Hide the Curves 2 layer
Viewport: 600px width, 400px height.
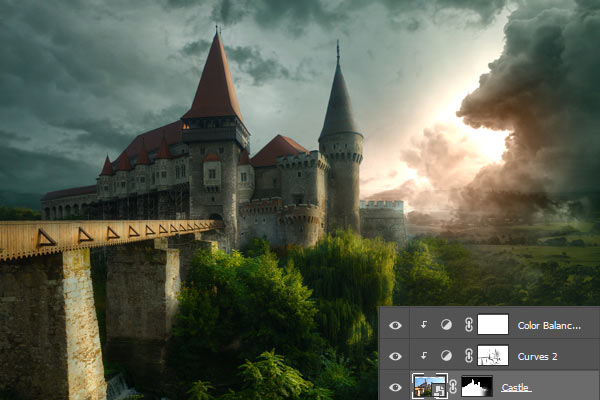click(395, 356)
